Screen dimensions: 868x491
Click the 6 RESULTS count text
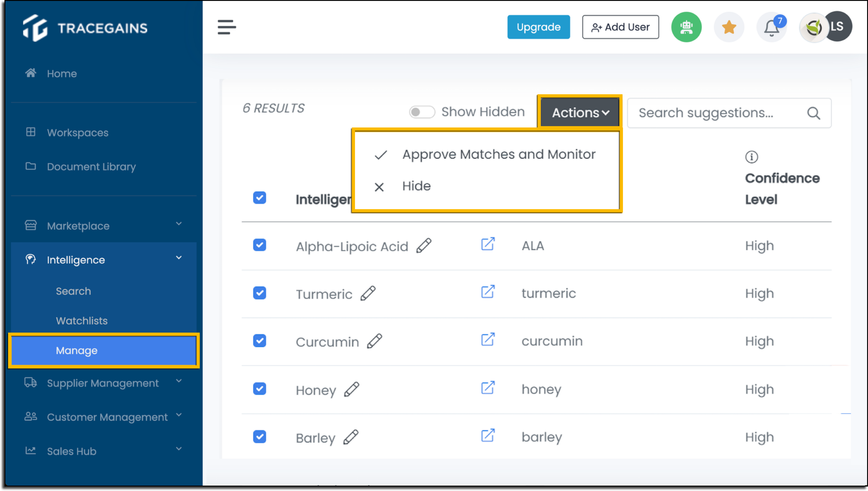click(273, 108)
